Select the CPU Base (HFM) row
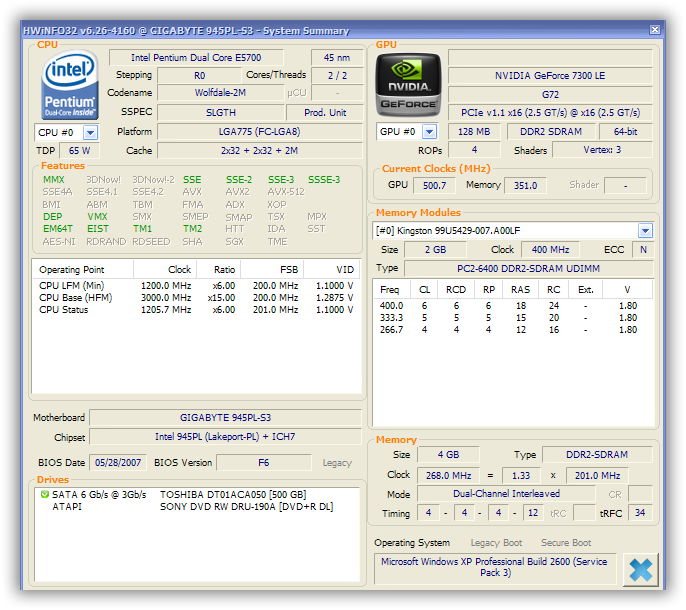 tap(196, 298)
